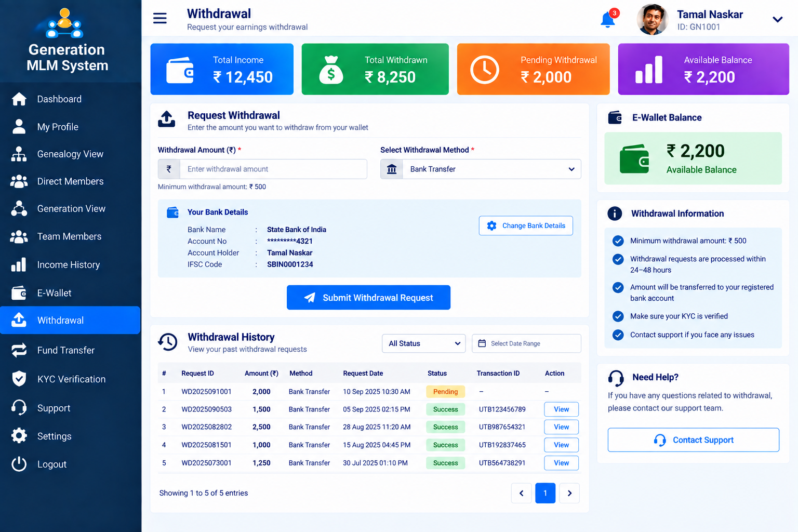Screen dimensions: 798x532
Task: Go to previous page of history
Action: pos(521,493)
